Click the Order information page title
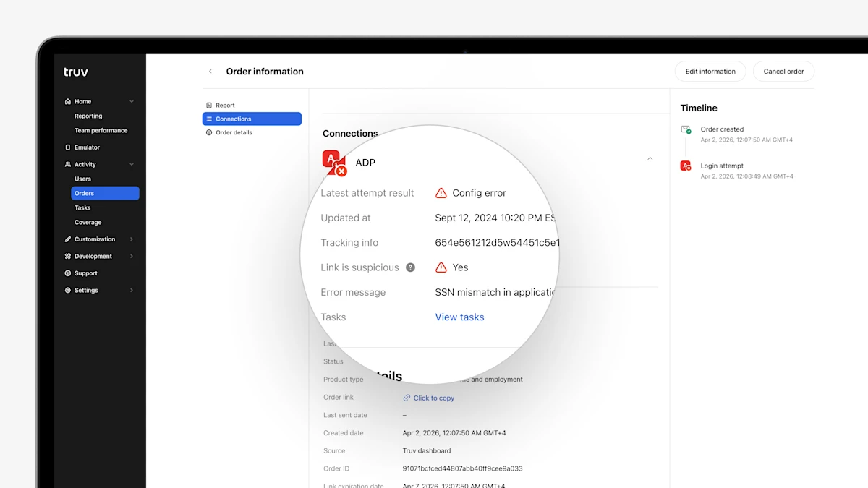868x488 pixels. click(265, 72)
